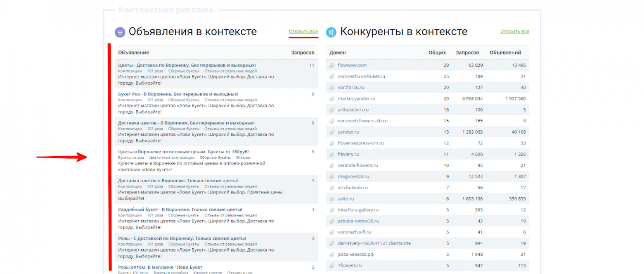The width and height of the screenshot is (644, 274).
Task: Open the market.yandex.ru domain link
Action: tap(356, 99)
